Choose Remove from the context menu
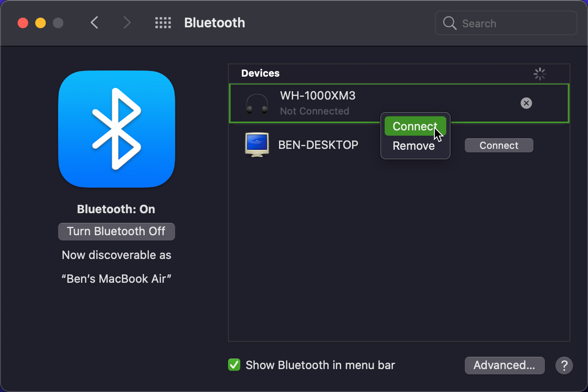Image resolution: width=588 pixels, height=392 pixels. (x=414, y=146)
